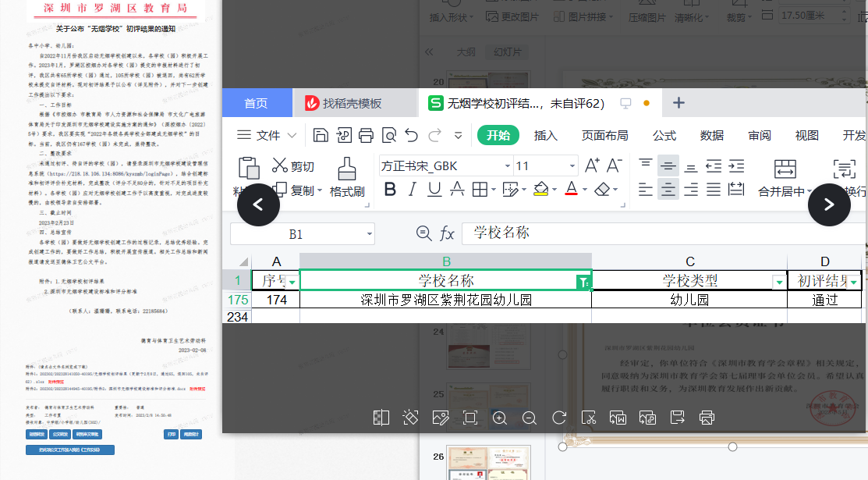
Task: Click red font color A swatch
Action: pos(572,190)
